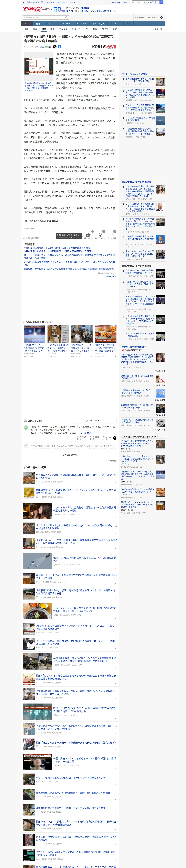Image resolution: width=186 pixels, height=868 pixels.
Task: Select the ランキング tab
Action: (115, 24)
